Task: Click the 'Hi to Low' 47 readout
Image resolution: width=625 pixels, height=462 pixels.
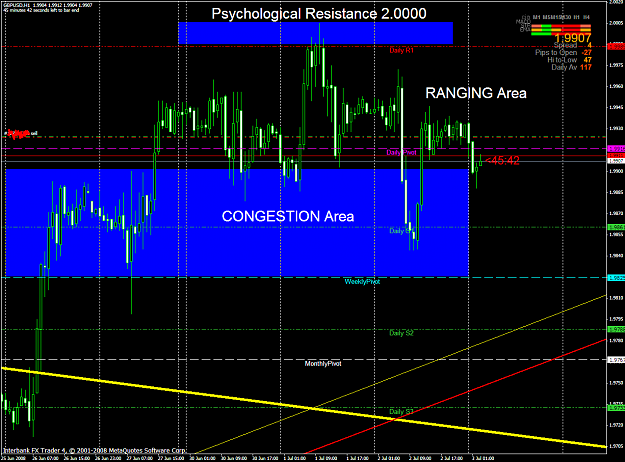Action: click(569, 60)
